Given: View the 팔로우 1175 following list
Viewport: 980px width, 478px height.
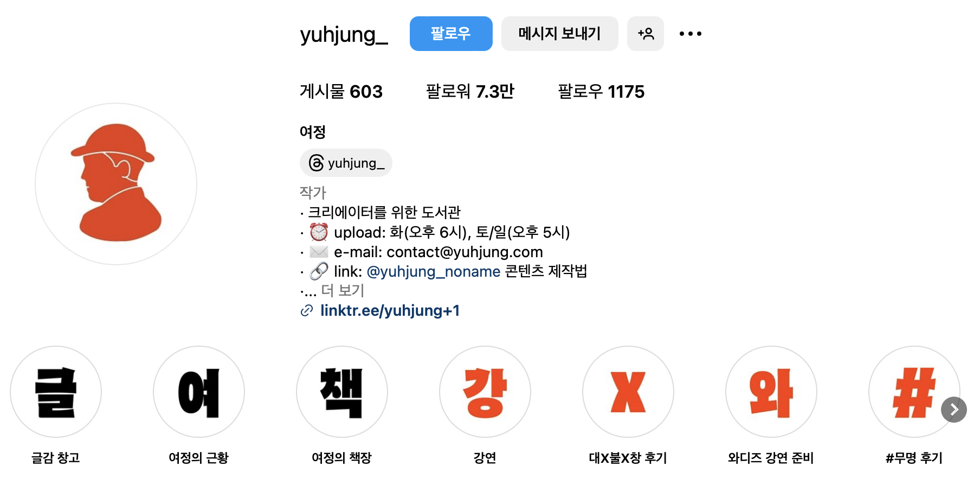Looking at the screenshot, I should coord(601,91).
